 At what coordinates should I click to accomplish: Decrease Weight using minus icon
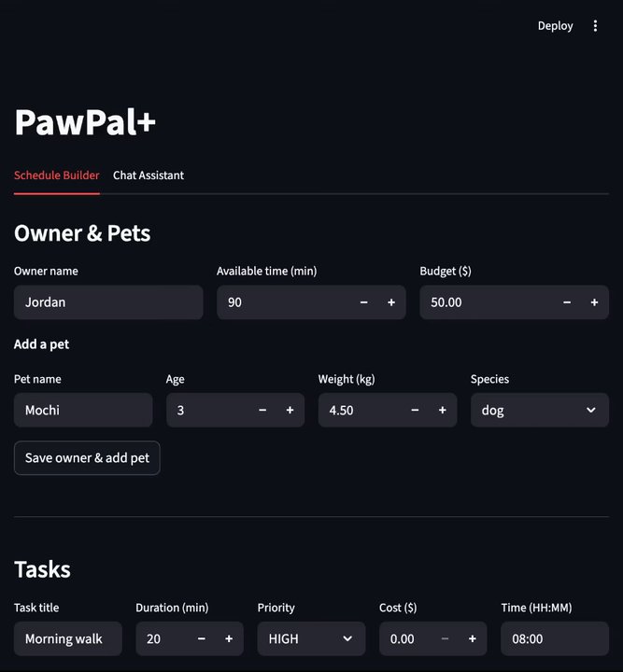pos(415,411)
